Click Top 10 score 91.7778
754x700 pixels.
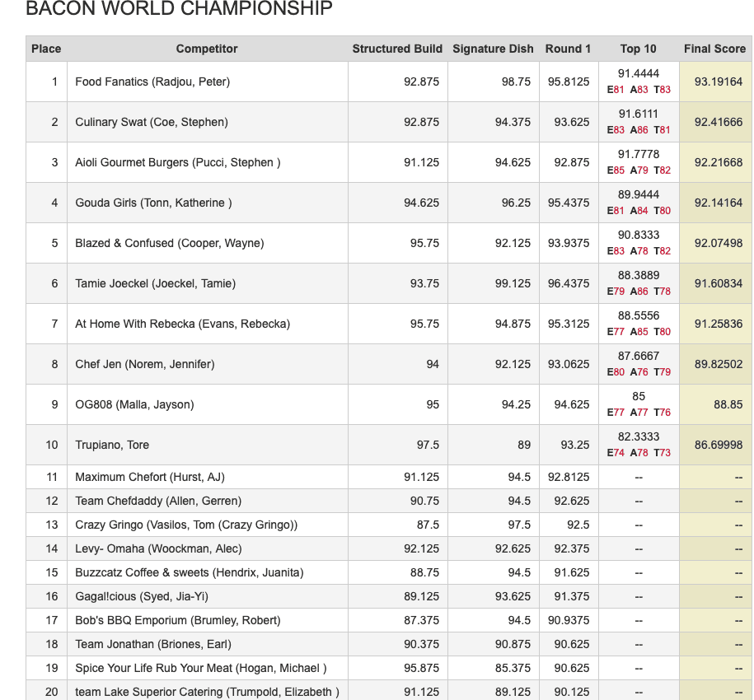tap(638, 154)
